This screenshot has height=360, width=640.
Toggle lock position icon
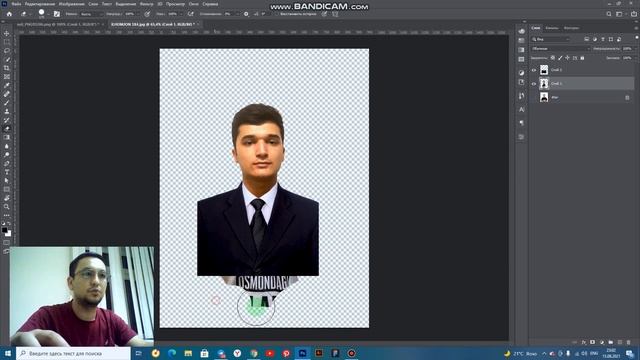[567, 58]
